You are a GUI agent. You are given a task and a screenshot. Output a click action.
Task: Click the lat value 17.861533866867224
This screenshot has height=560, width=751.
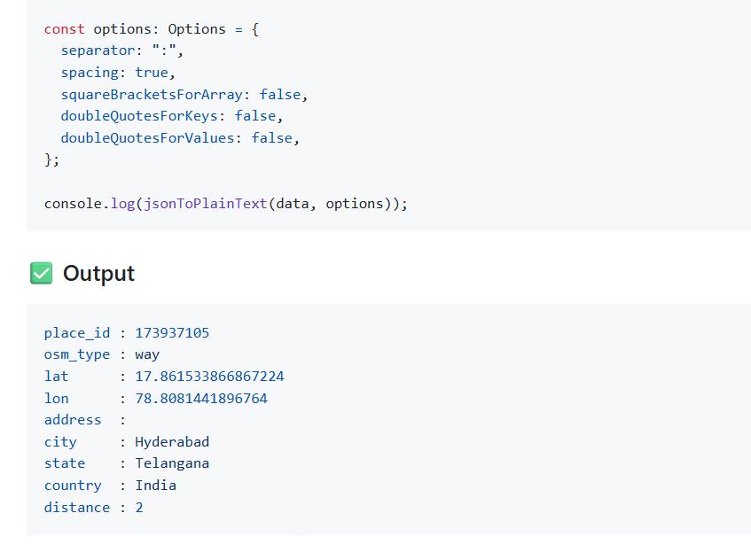[209, 377]
